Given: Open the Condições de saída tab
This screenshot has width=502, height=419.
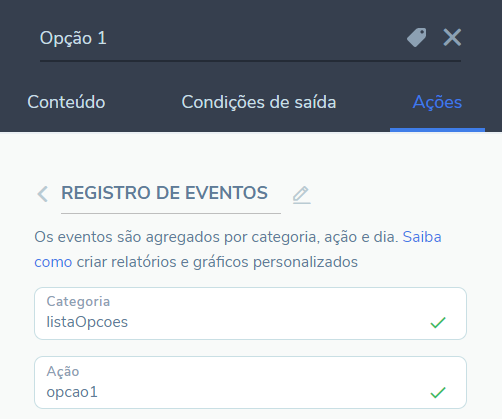Looking at the screenshot, I should (x=259, y=102).
